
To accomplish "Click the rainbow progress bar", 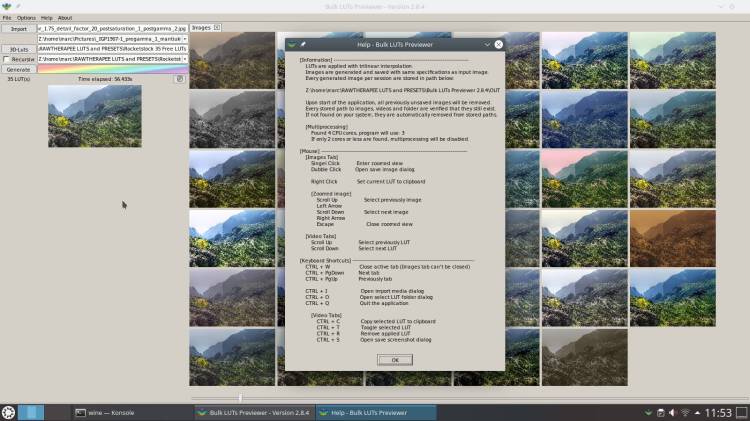I will pyautogui.click(x=112, y=69).
